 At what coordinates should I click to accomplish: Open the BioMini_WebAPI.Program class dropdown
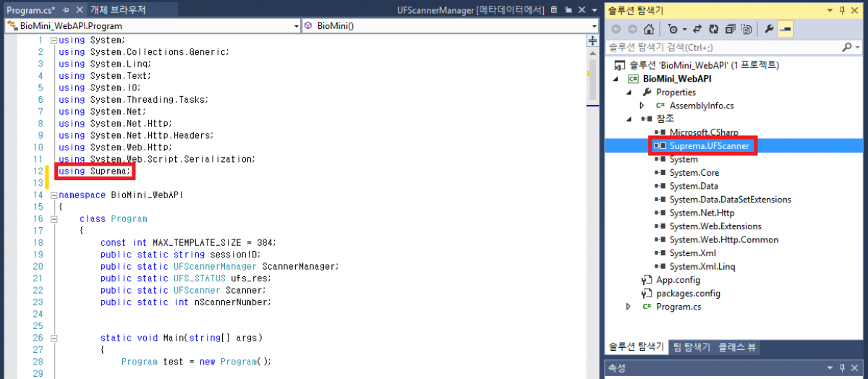coord(296,25)
